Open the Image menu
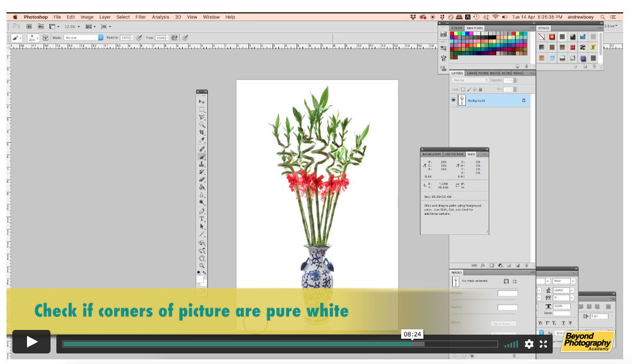 pos(87,17)
